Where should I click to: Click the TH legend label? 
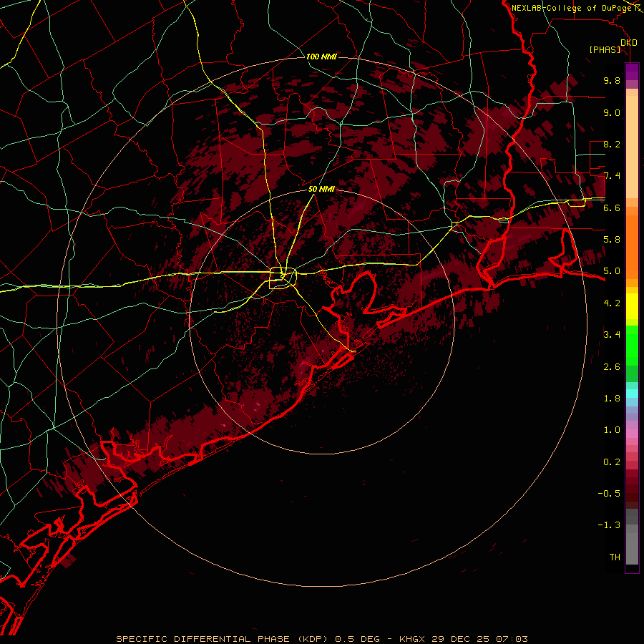[x=615, y=557]
